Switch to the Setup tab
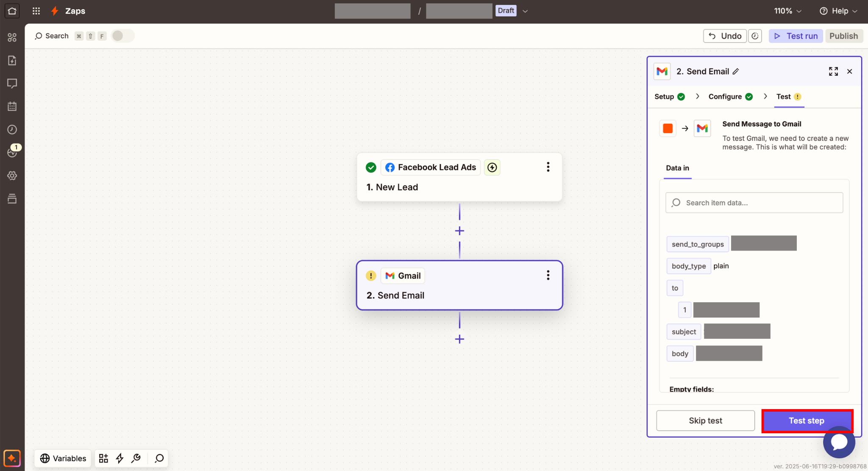Image resolution: width=868 pixels, height=471 pixels. click(670, 97)
